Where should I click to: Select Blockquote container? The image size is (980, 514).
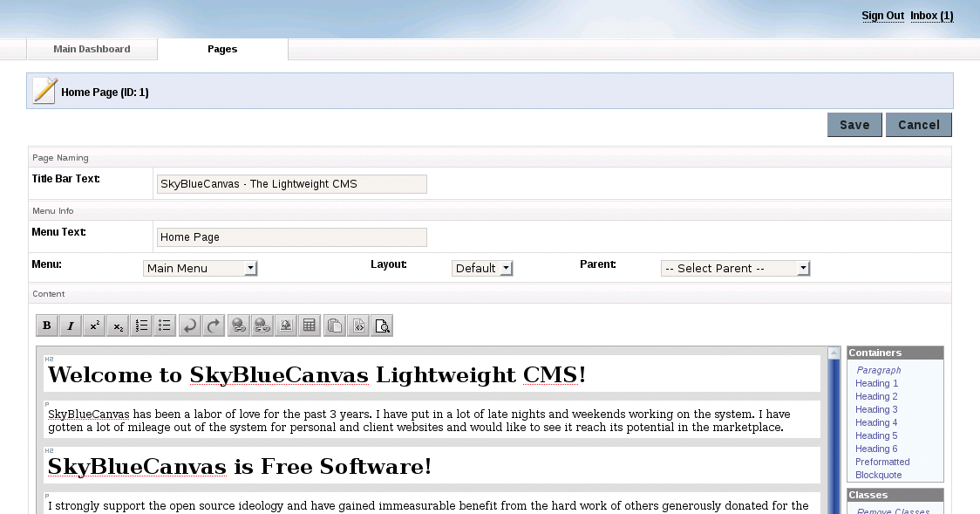878,476
